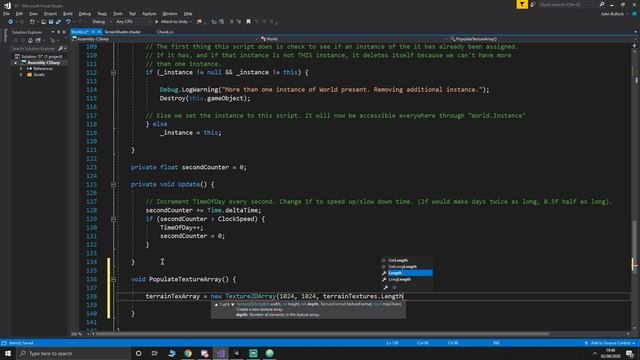Click the yellow notifications flag icon
Screen dimensions: 640x360
(522, 4)
